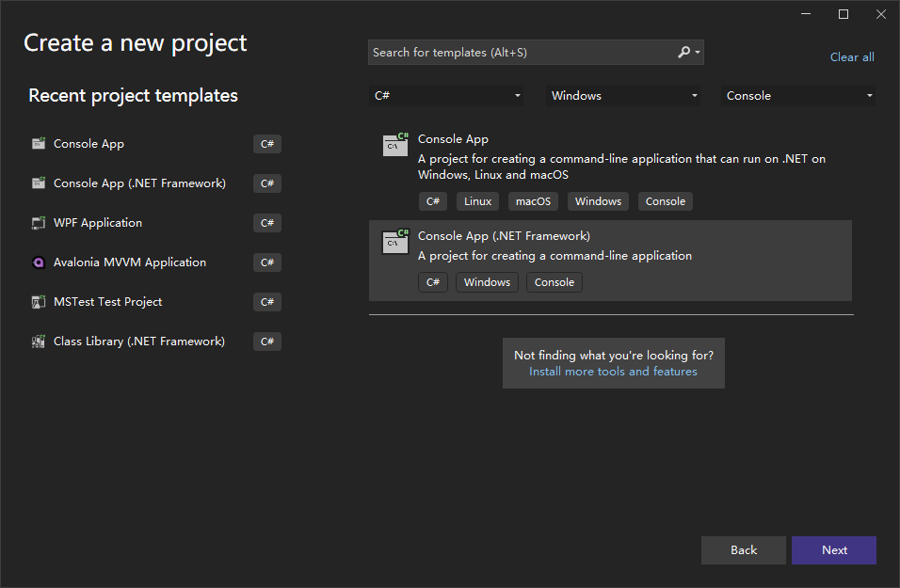Click the C# badge beside Avalonia MVVM Application
Viewport: 900px width, 588px height.
pyautogui.click(x=267, y=262)
